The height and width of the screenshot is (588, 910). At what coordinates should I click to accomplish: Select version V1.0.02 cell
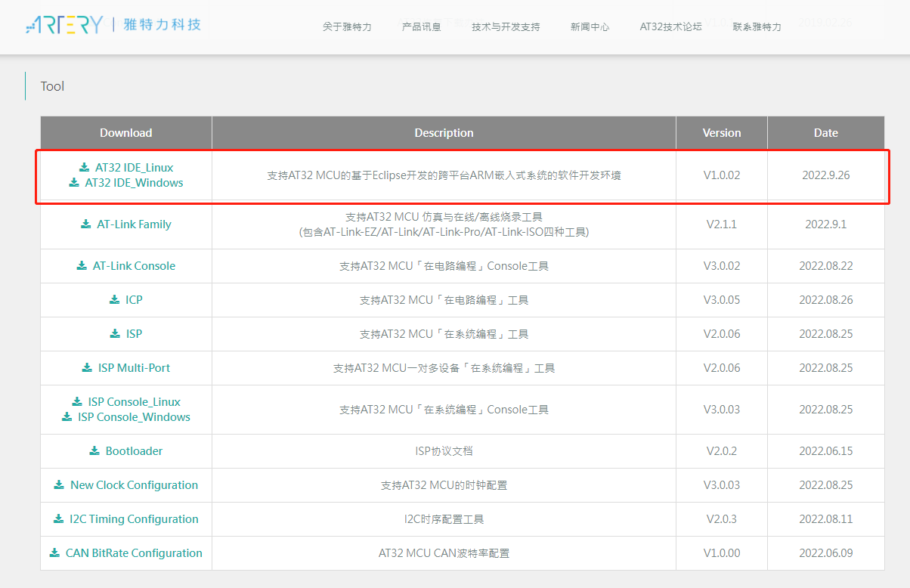click(722, 175)
